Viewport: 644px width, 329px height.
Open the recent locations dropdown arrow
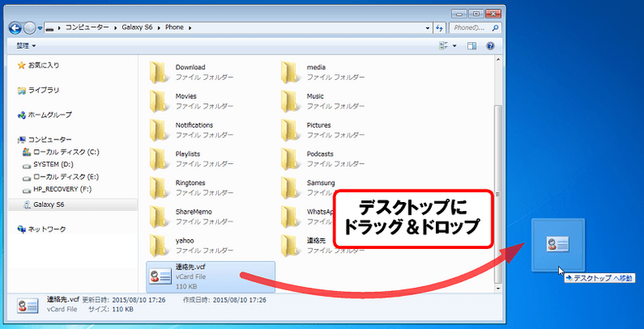click(x=40, y=28)
